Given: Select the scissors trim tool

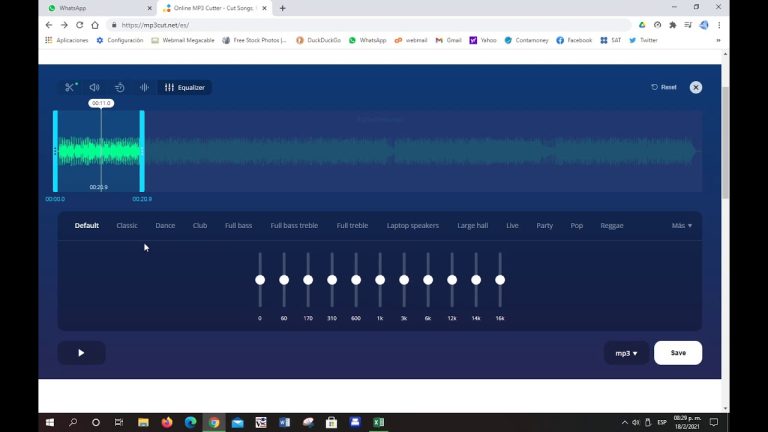Looking at the screenshot, I should point(70,88).
